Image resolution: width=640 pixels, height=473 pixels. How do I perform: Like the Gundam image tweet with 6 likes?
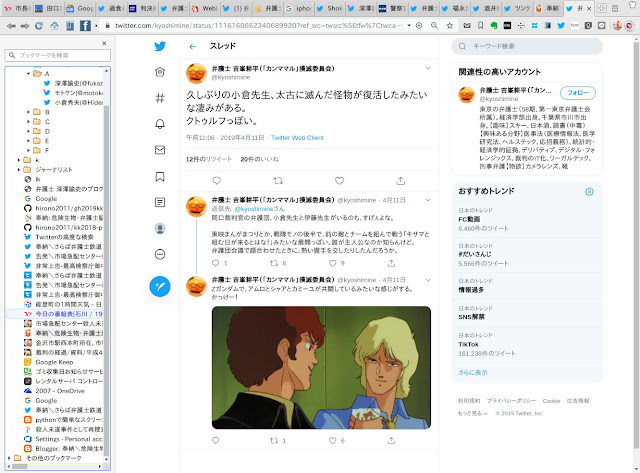[x=333, y=440]
